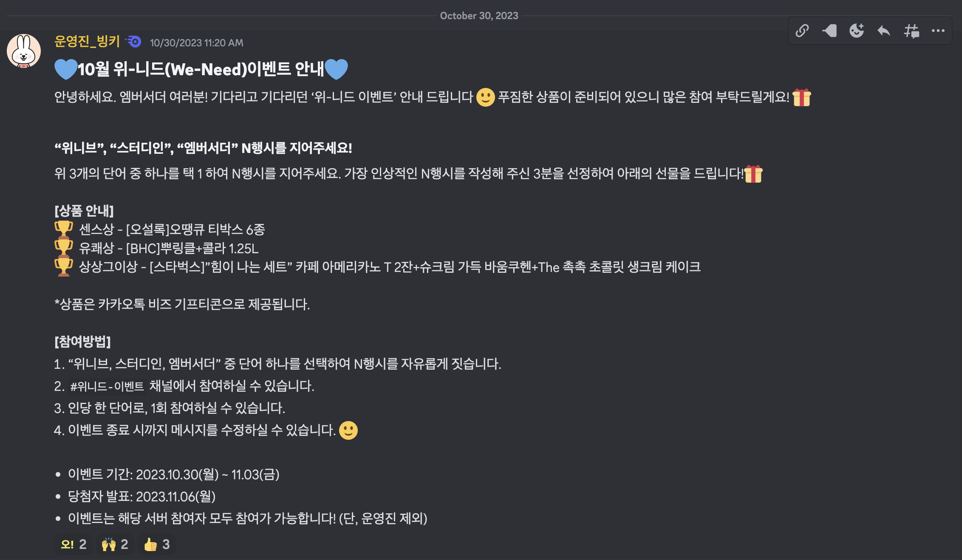The height and width of the screenshot is (560, 962).
Task: Click the October 30, 2023 date divider
Action: 479,16
